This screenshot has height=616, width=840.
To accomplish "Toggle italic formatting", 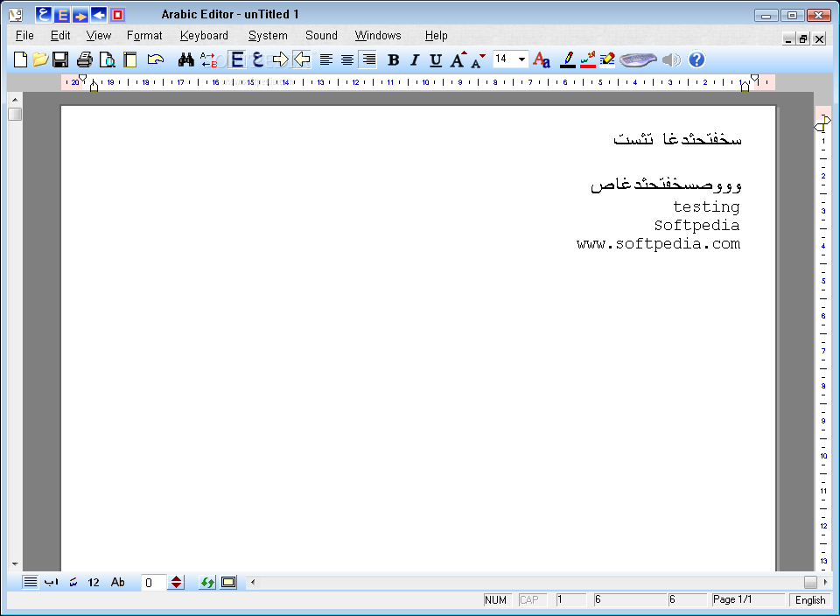I will 414,60.
